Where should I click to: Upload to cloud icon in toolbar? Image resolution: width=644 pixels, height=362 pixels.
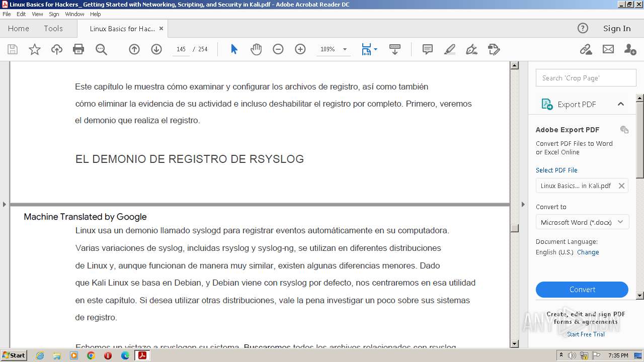tap(57, 49)
